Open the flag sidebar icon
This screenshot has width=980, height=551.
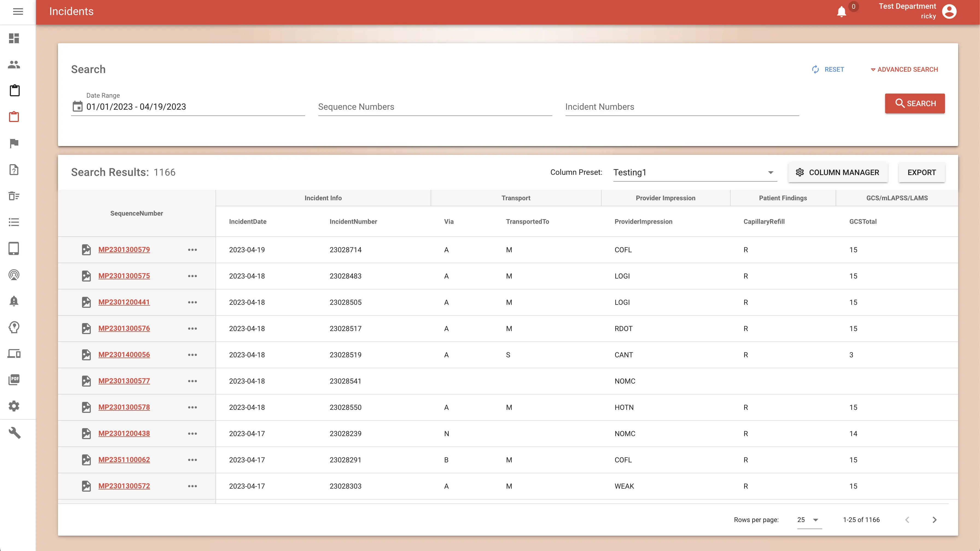pos(14,143)
